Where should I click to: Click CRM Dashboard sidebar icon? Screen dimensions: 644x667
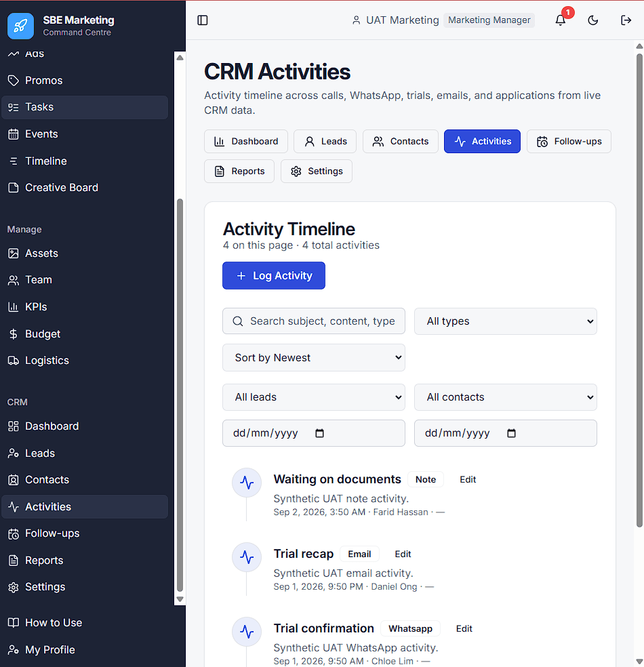[14, 426]
